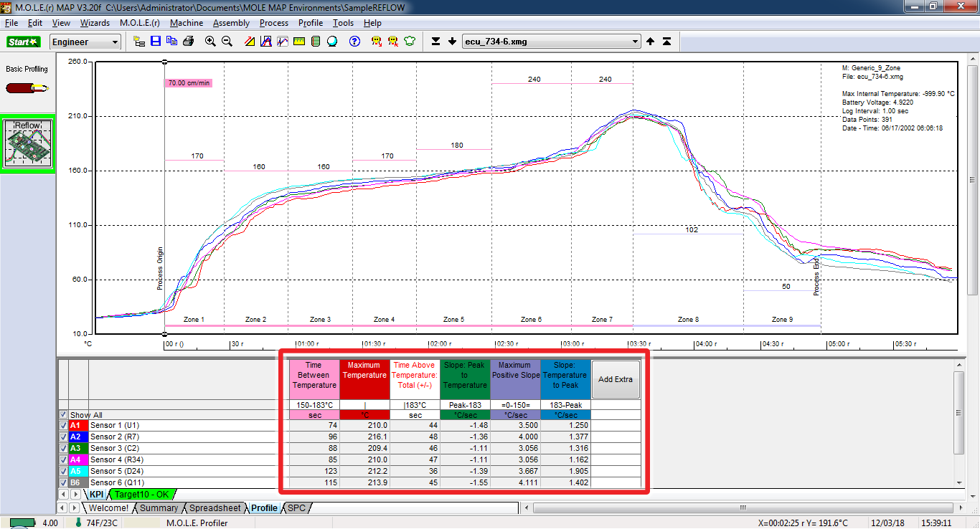The image size is (980, 529).
Task: Click the white box line graph tool icon
Action: point(283,42)
